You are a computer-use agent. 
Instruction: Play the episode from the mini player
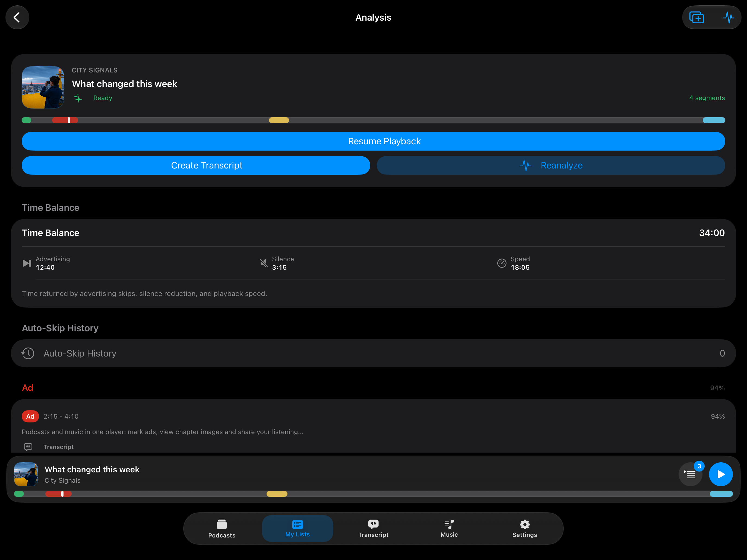(x=721, y=474)
